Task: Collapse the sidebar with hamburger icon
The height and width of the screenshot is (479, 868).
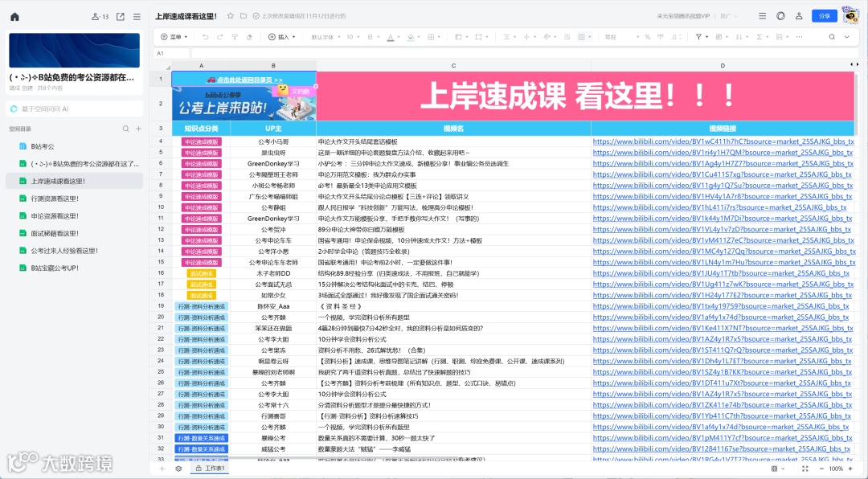Action: [137, 17]
